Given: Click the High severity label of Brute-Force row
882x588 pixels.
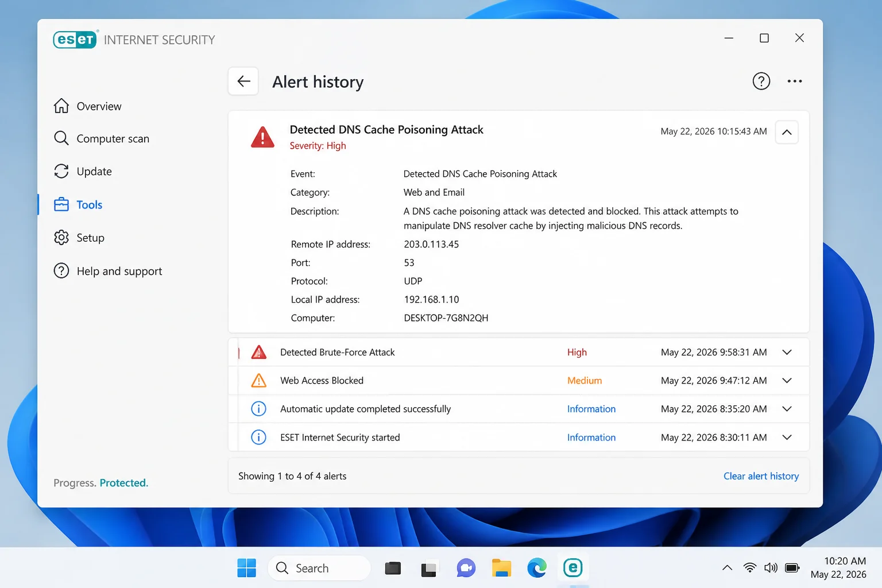Looking at the screenshot, I should pyautogui.click(x=577, y=352).
